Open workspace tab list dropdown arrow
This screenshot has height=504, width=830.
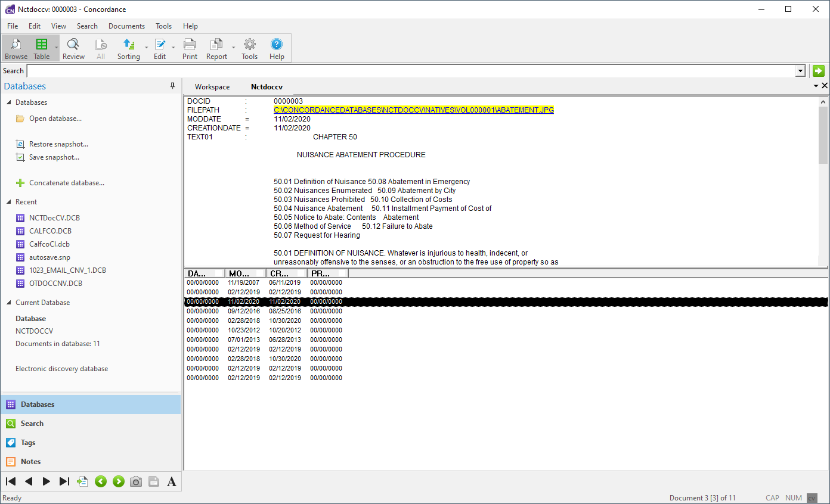816,86
